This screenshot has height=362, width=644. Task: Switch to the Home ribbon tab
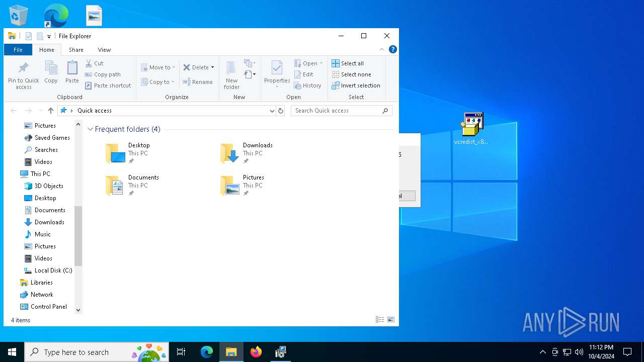[x=47, y=50]
